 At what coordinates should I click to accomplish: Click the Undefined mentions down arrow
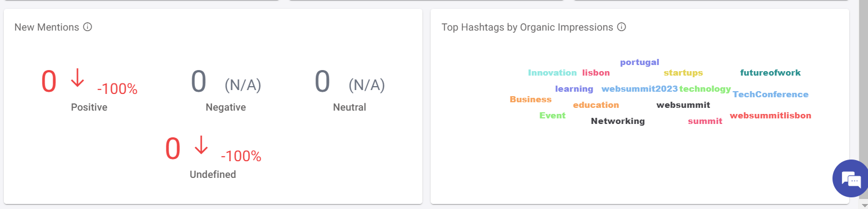point(201,146)
